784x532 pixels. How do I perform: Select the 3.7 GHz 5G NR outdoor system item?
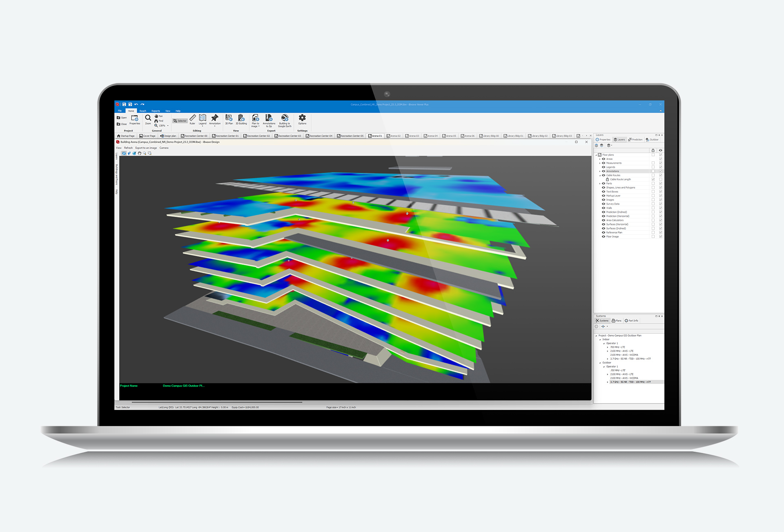630,382
